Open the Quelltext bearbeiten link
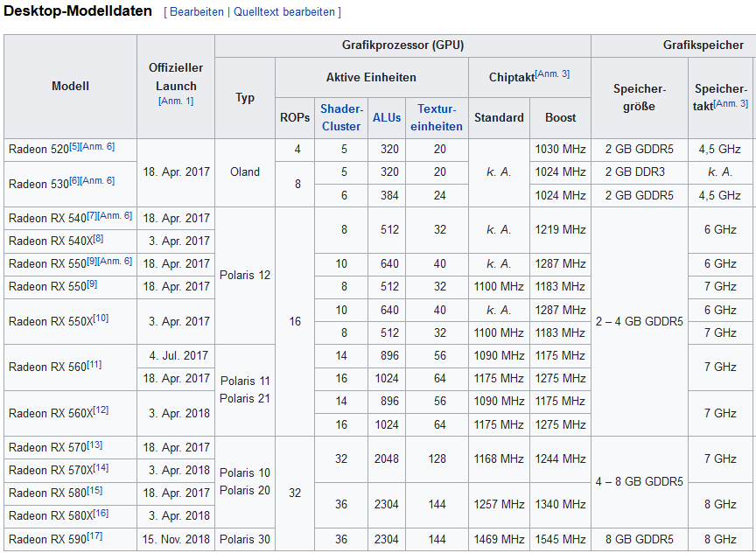The width and height of the screenshot is (756, 553). (x=284, y=12)
